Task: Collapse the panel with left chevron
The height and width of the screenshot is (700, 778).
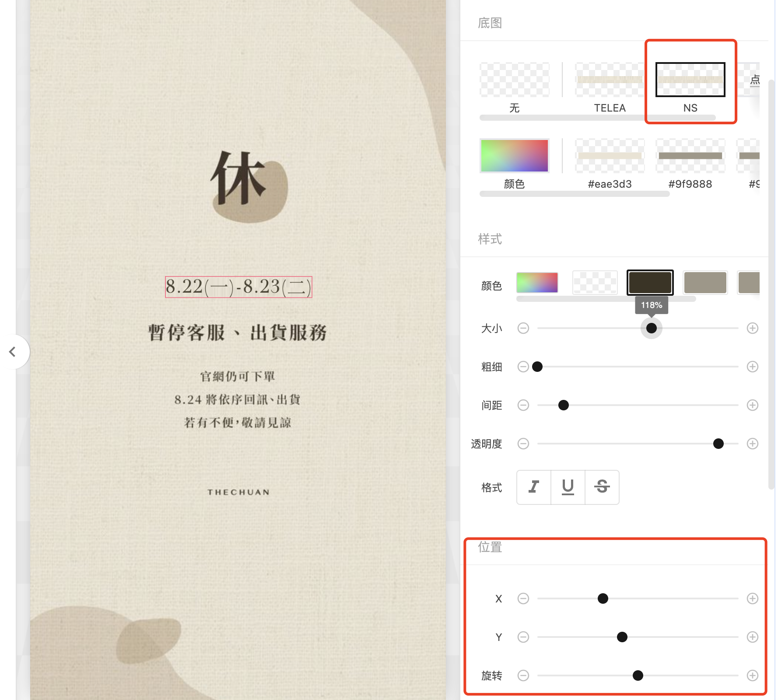Action: (x=13, y=352)
